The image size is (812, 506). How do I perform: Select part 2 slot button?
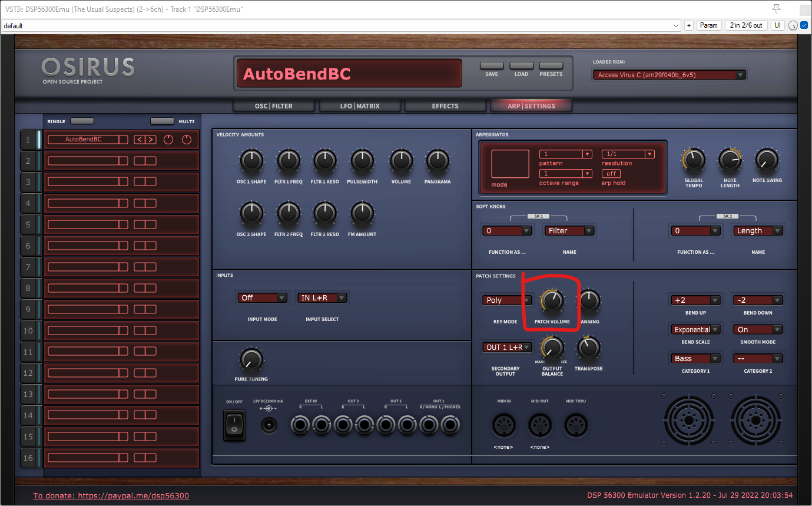(28, 161)
